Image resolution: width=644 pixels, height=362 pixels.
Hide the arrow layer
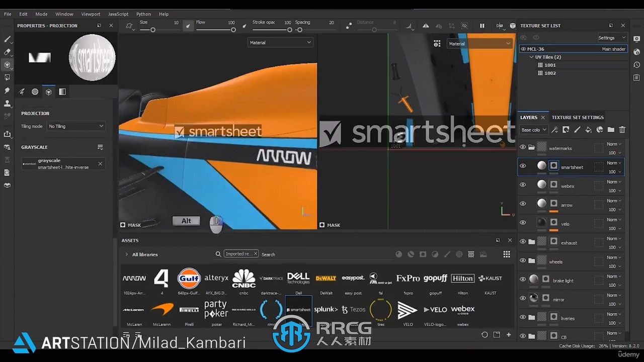pos(523,204)
